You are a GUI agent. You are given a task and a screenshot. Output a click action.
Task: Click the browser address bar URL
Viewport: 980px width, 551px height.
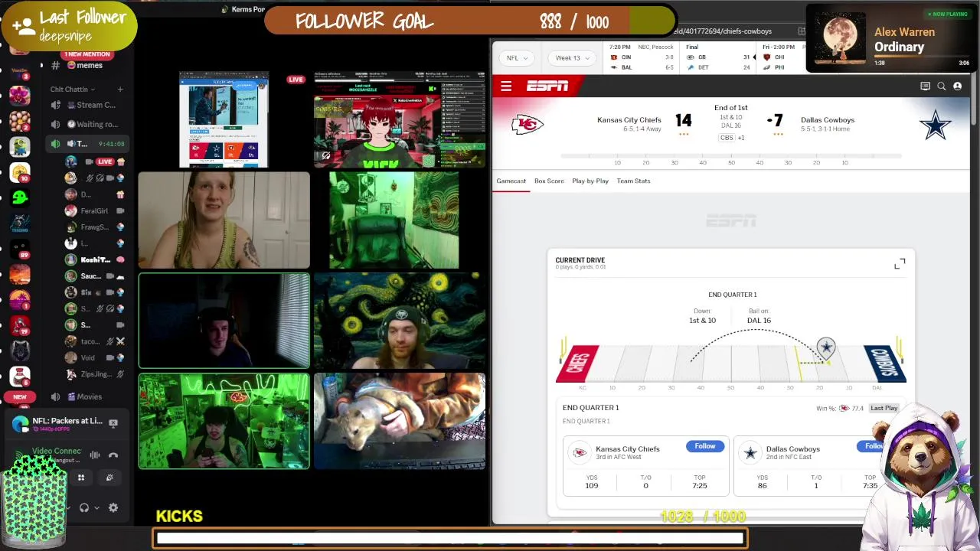[723, 31]
